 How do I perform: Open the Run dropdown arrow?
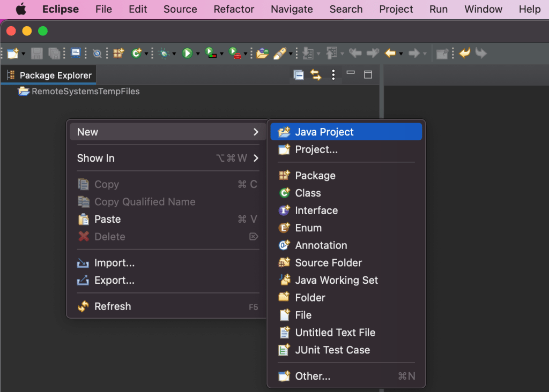(198, 54)
